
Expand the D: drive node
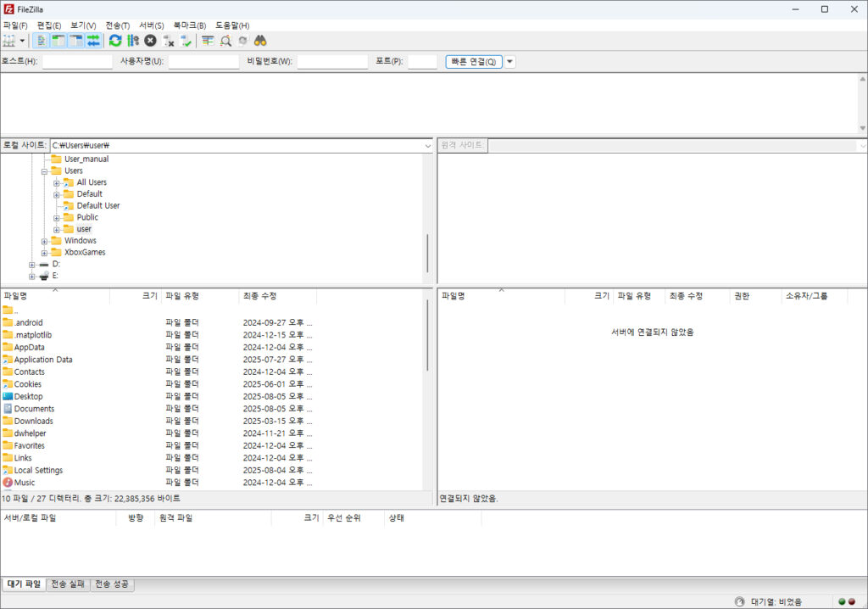tap(32, 265)
